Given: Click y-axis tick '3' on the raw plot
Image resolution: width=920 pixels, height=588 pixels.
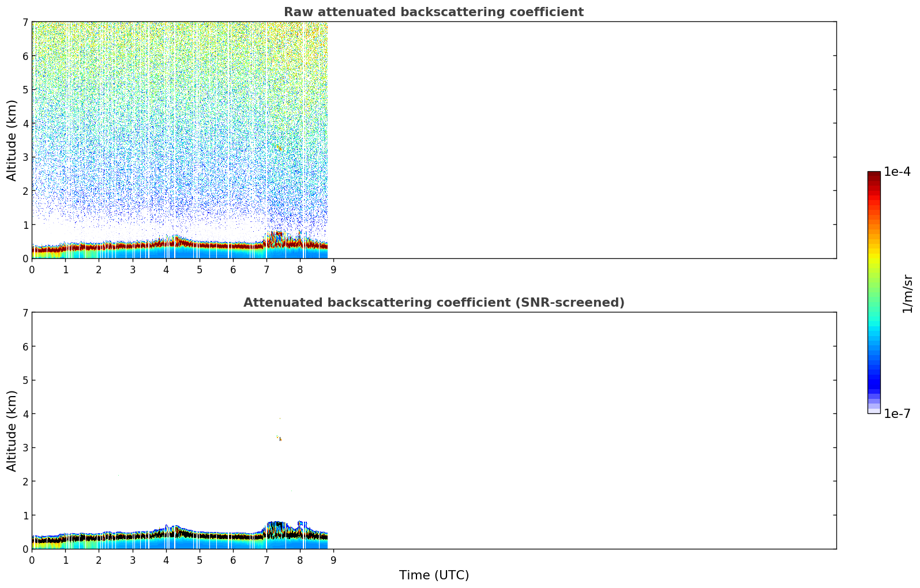Looking at the screenshot, I should [25, 157].
